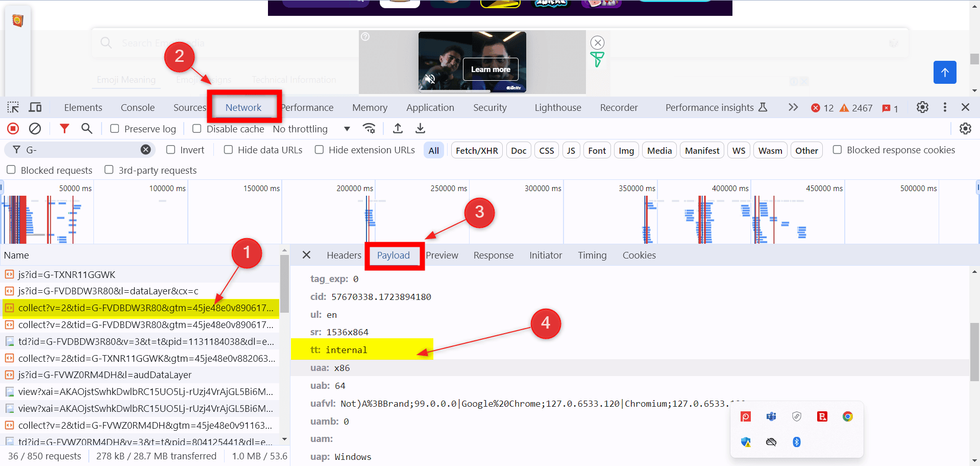Filter requests by Fetch/XHR type
Image resolution: width=980 pixels, height=466 pixels.
coord(477,151)
